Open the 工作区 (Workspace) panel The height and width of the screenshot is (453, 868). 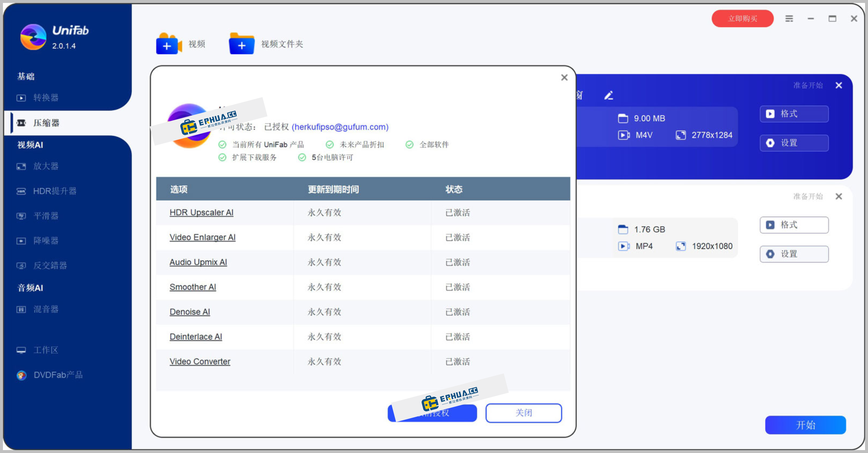coord(46,350)
